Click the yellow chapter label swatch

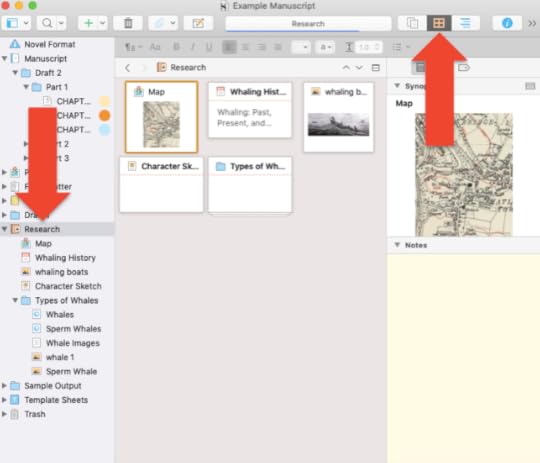(x=105, y=101)
